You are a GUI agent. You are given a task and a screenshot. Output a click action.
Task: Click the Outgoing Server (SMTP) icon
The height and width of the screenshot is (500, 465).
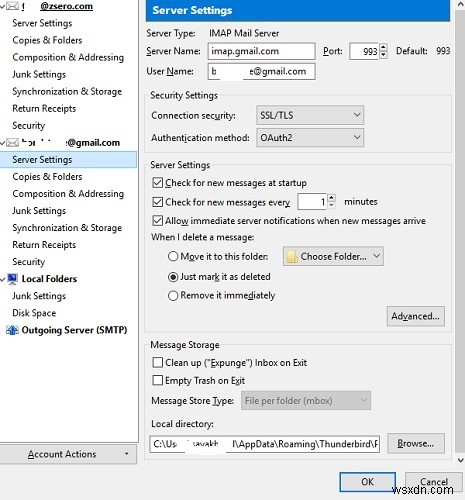(12, 330)
